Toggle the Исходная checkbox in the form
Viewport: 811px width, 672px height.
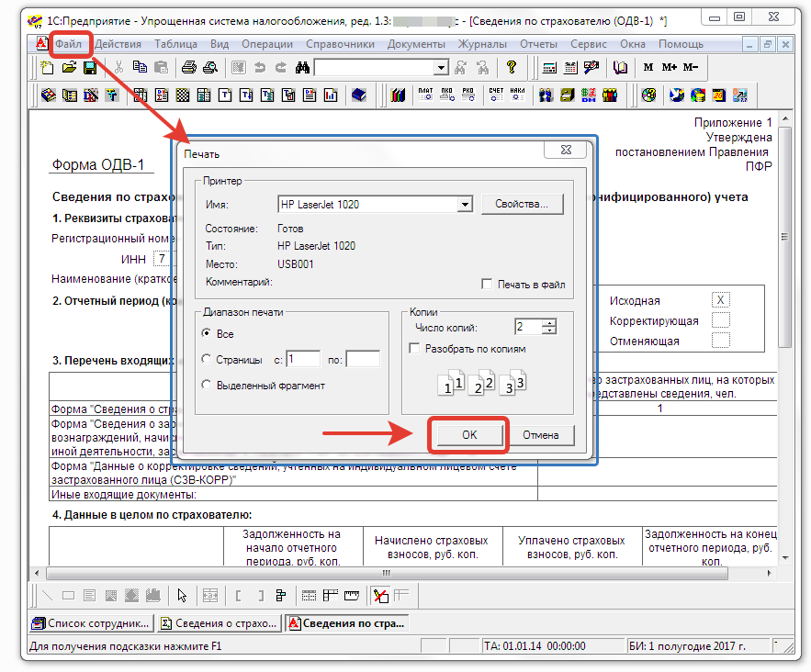click(x=720, y=300)
